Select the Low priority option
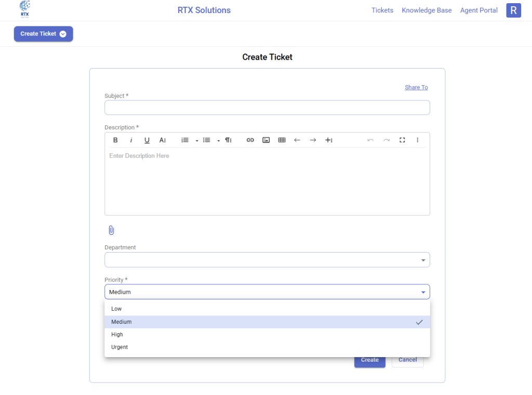The height and width of the screenshot is (395, 532). [x=267, y=309]
